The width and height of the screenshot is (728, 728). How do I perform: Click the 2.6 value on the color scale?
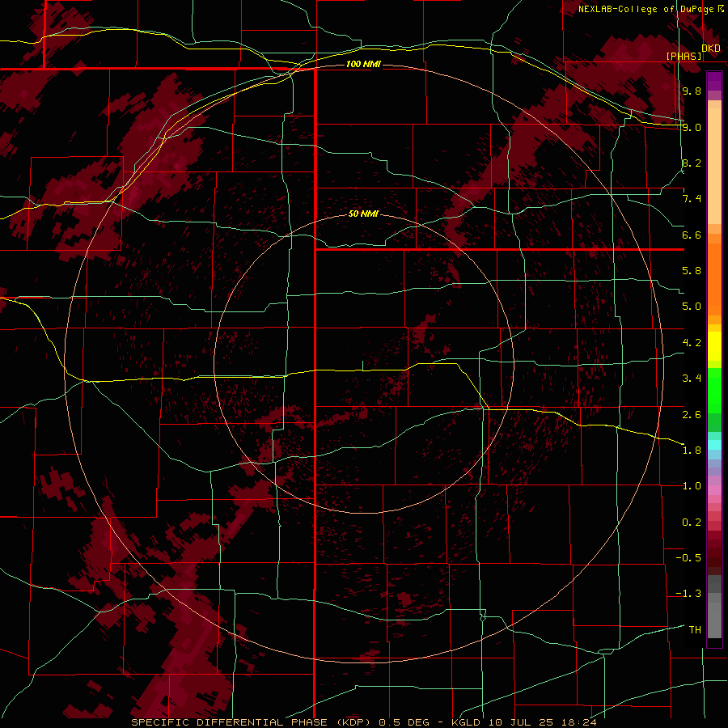point(692,414)
